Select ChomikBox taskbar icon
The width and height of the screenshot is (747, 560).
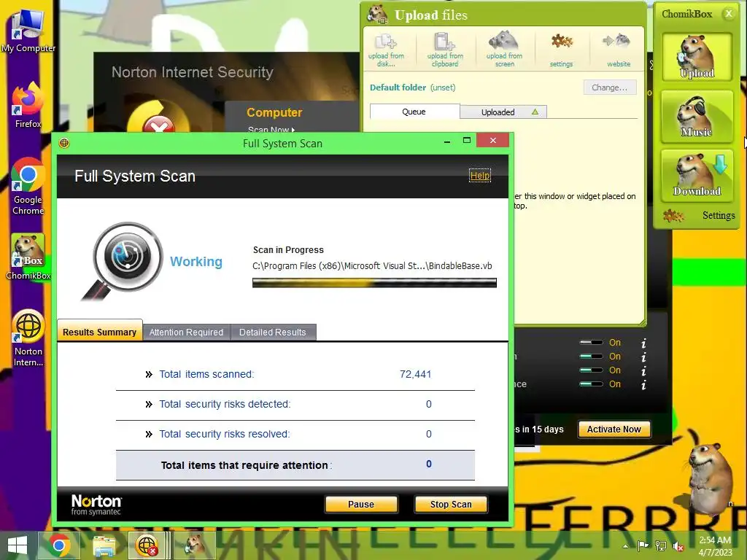click(195, 545)
